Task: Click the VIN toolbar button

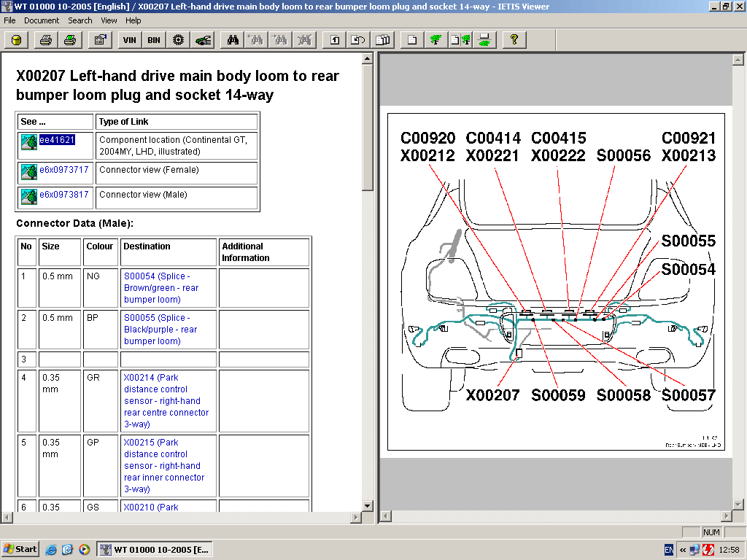Action: [x=130, y=40]
